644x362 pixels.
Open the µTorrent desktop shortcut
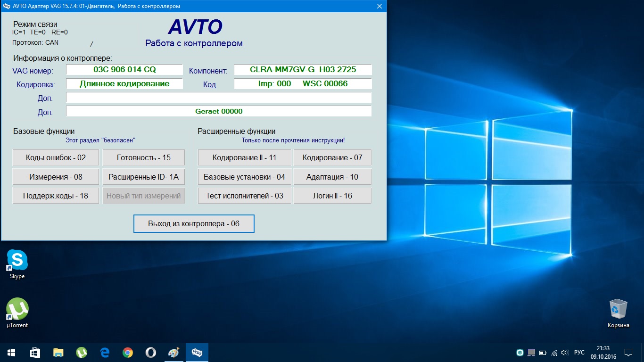pyautogui.click(x=17, y=310)
